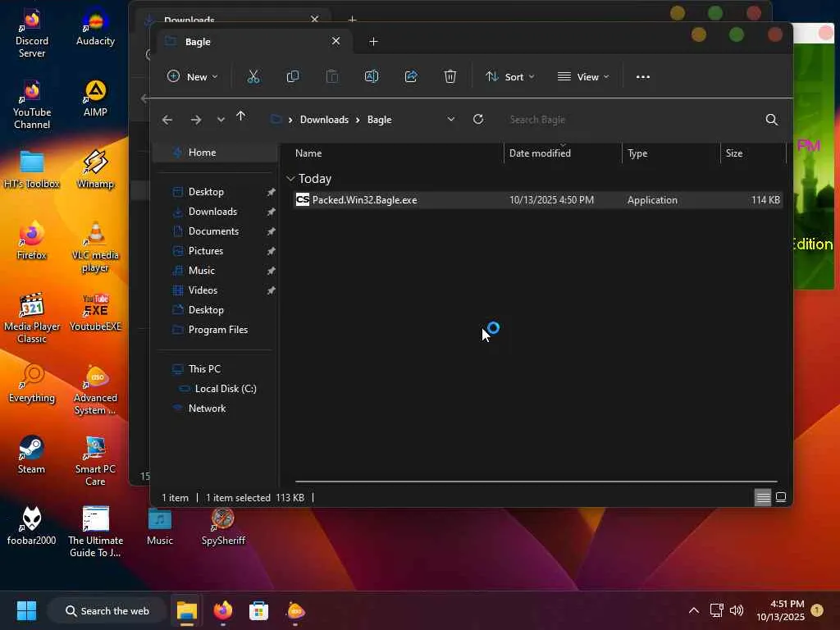
Task: Open the New item button
Action: [192, 76]
